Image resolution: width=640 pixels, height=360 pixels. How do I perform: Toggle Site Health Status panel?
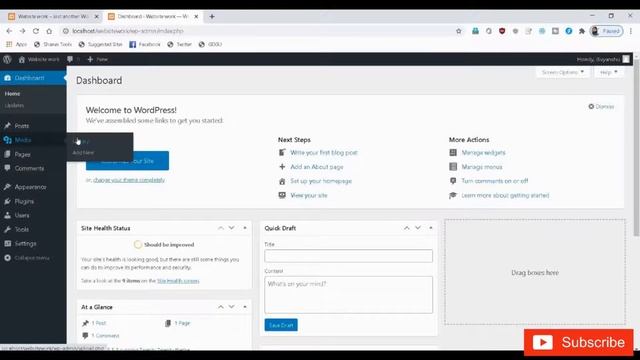pos(245,228)
